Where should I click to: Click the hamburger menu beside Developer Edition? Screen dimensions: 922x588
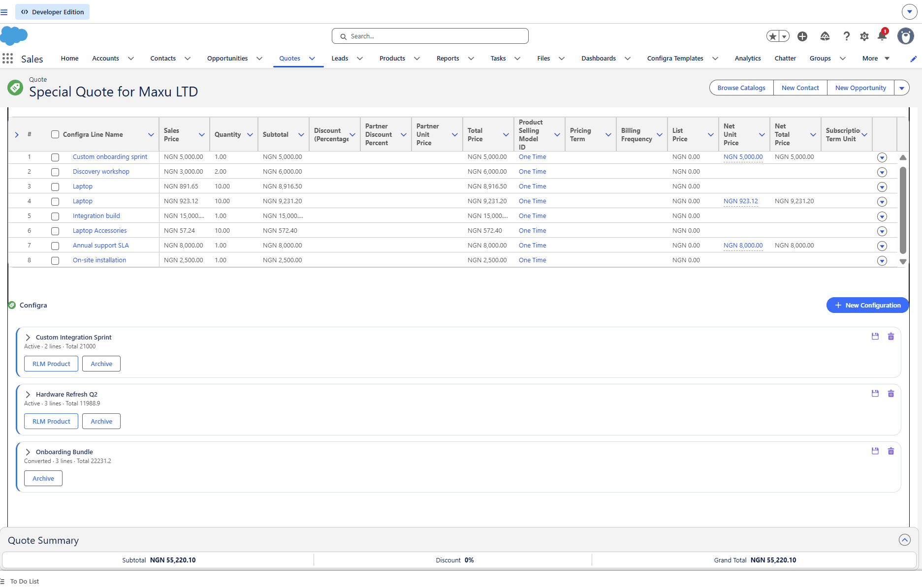4,12
